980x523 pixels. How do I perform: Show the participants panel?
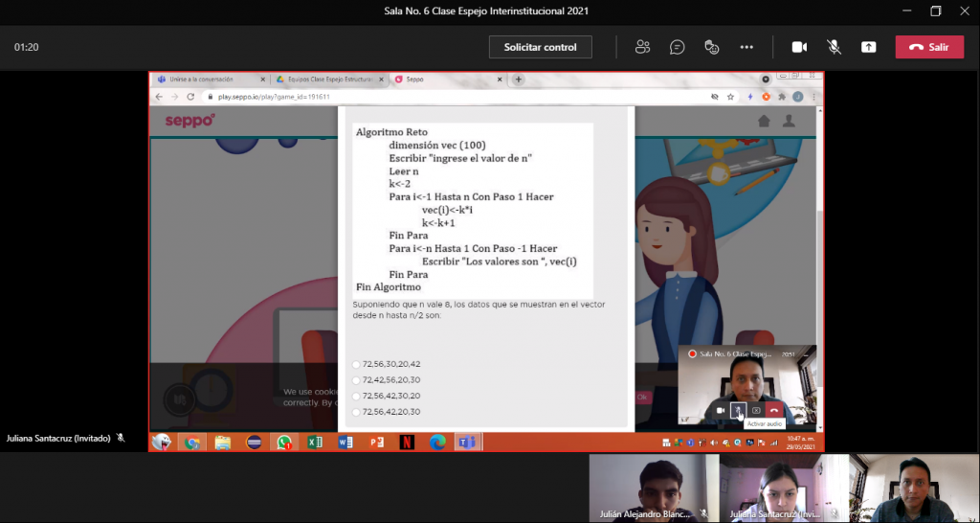642,47
